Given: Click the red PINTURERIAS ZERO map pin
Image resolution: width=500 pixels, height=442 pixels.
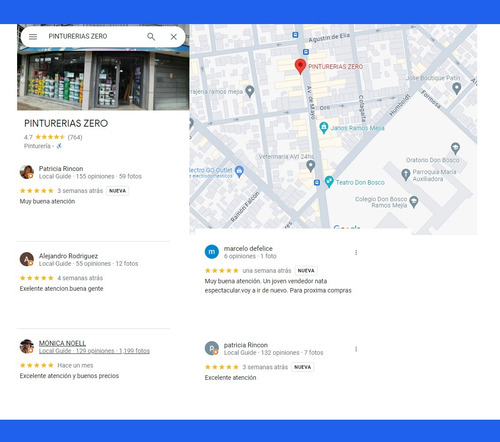Looking at the screenshot, I should tap(300, 66).
